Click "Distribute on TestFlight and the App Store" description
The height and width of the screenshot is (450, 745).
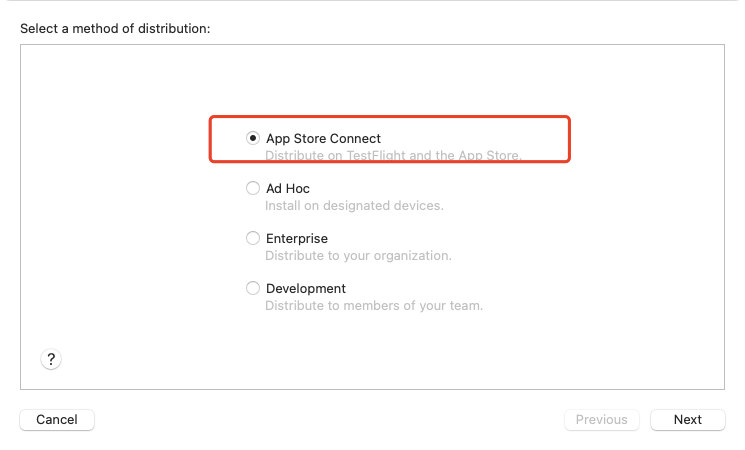pos(394,155)
